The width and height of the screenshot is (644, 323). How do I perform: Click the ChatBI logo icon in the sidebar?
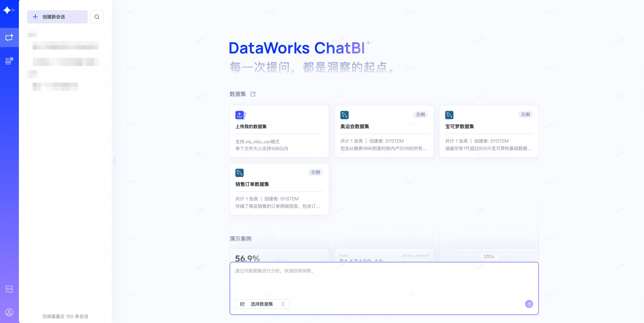click(x=9, y=10)
